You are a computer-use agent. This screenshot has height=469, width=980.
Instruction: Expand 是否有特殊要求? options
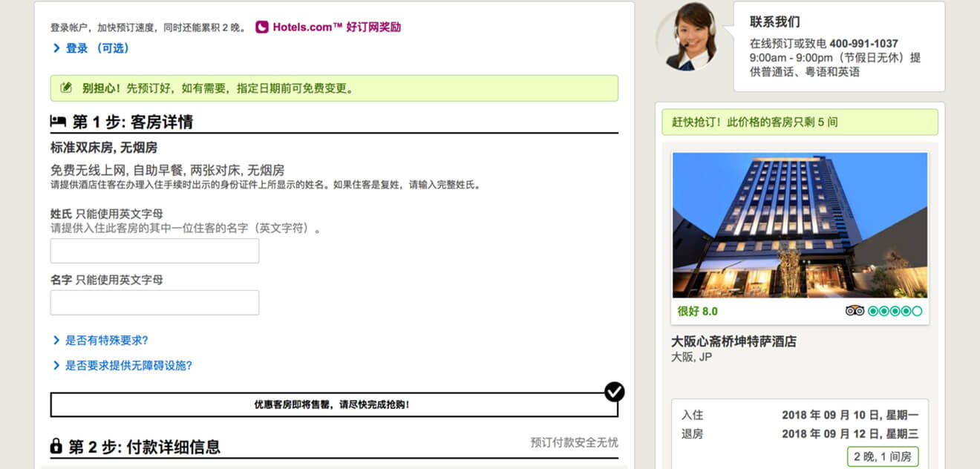coord(100,341)
